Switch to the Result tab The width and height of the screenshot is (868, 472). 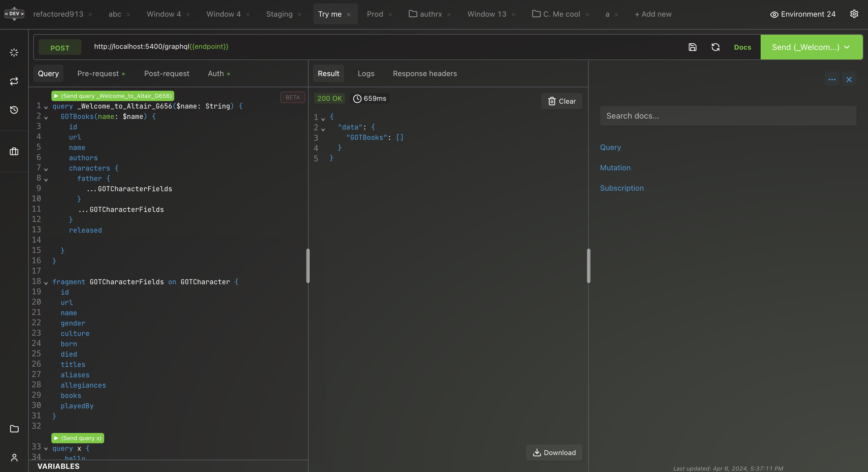(x=328, y=73)
